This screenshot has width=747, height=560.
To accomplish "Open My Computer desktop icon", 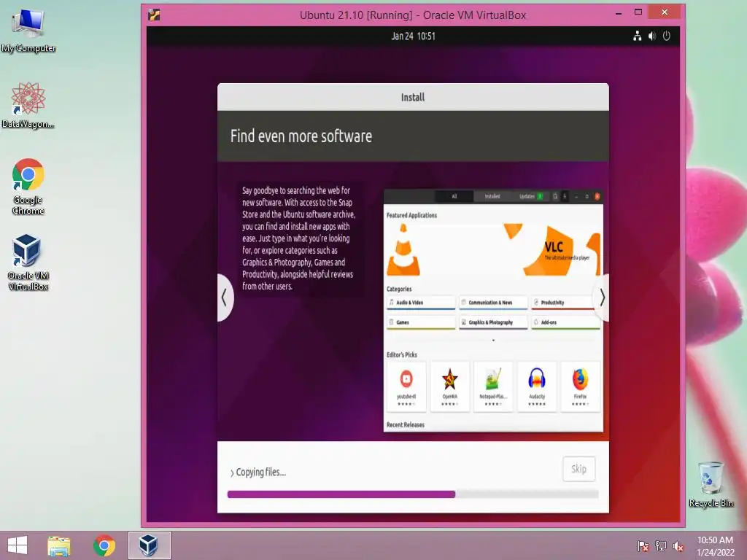I will [28, 31].
